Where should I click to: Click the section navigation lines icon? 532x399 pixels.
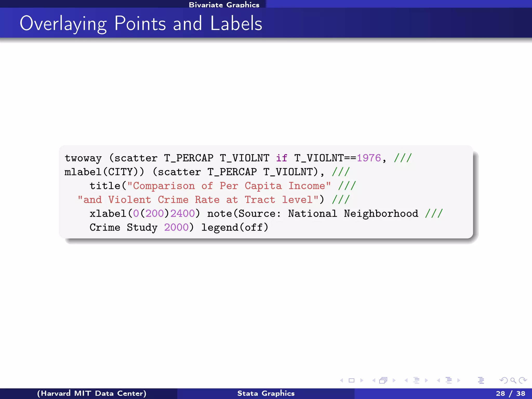pyautogui.click(x=449, y=381)
